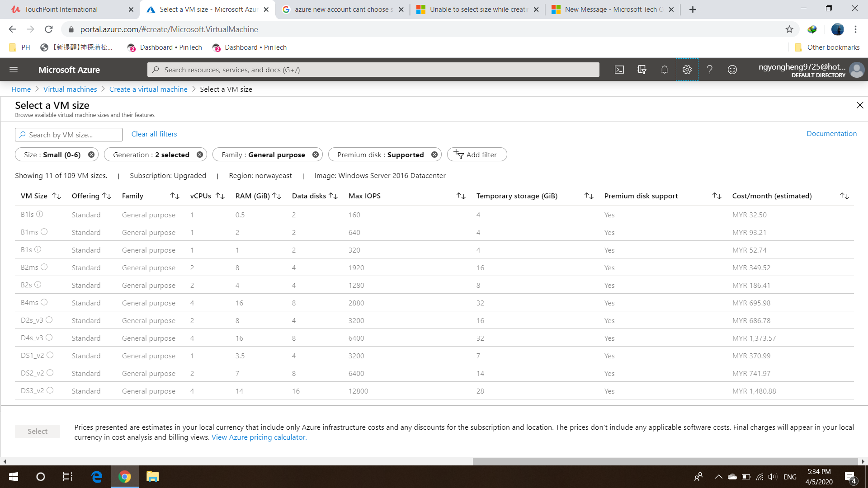Toggle sorting on the vCPUs column
This screenshot has height=488, width=868.
[x=221, y=196]
